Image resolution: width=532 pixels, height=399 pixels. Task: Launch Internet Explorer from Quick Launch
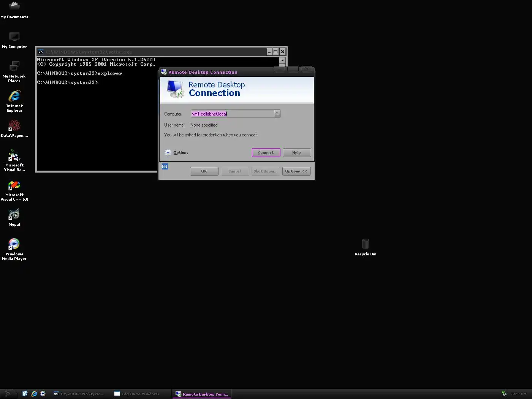point(34,394)
